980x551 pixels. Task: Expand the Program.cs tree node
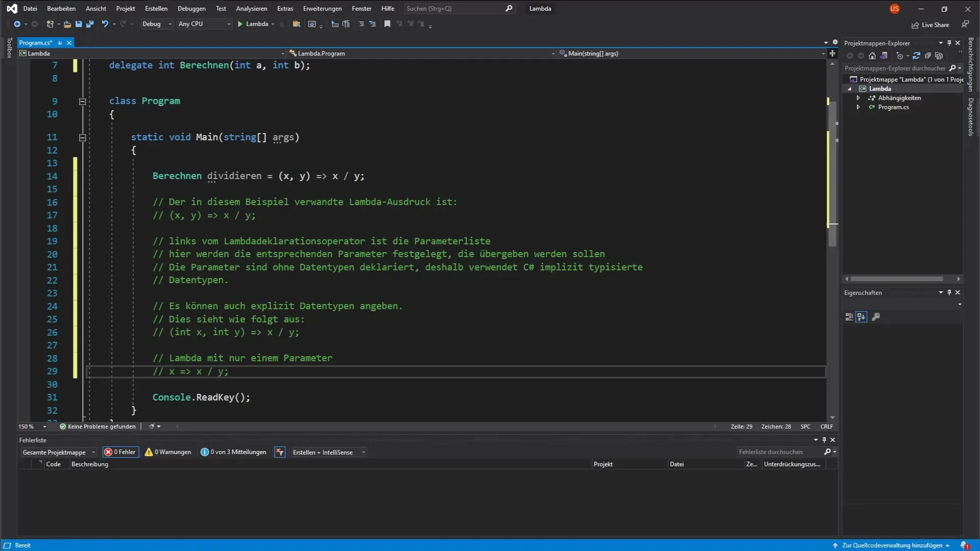click(x=859, y=107)
